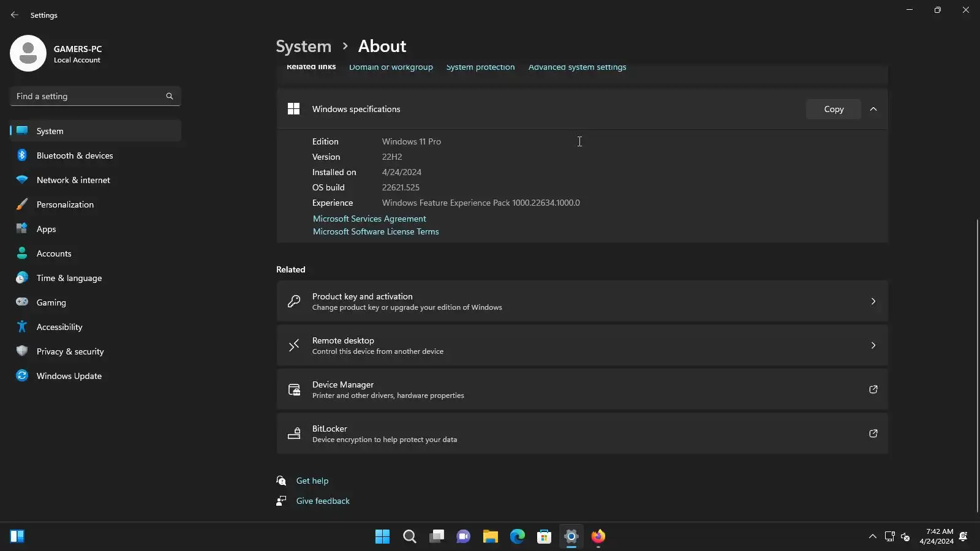This screenshot has width=980, height=551.
Task: Open BitLocker settings
Action: tap(582, 433)
